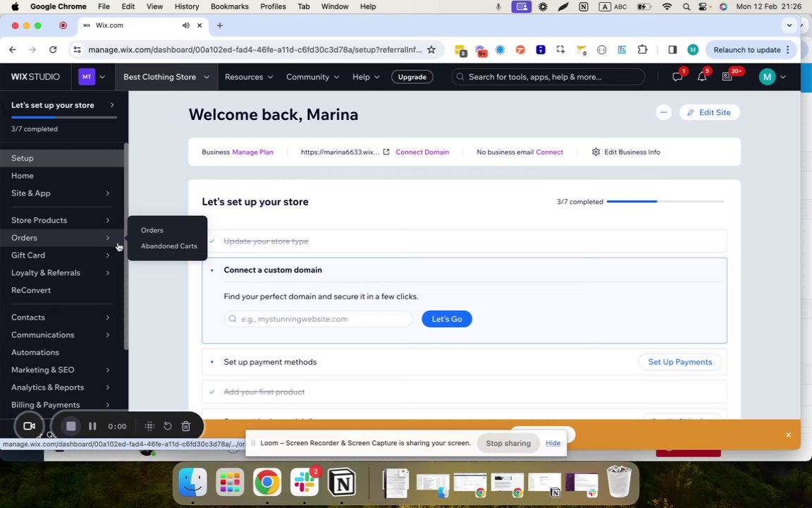Click Set Up Payments button

click(x=679, y=362)
